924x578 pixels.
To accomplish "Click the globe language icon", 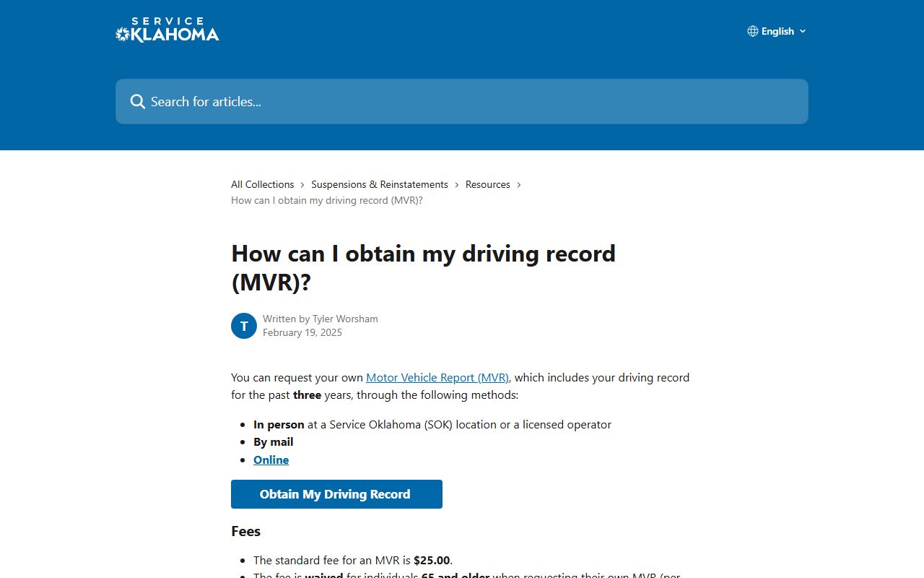I will (753, 31).
